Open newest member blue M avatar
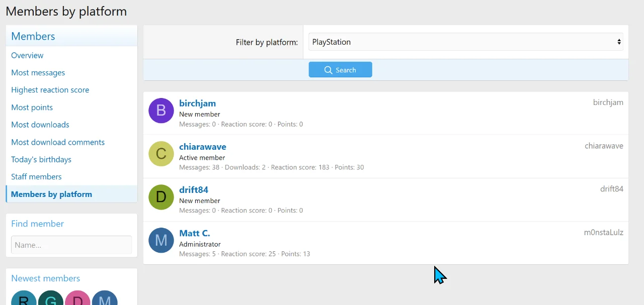 pos(105,298)
